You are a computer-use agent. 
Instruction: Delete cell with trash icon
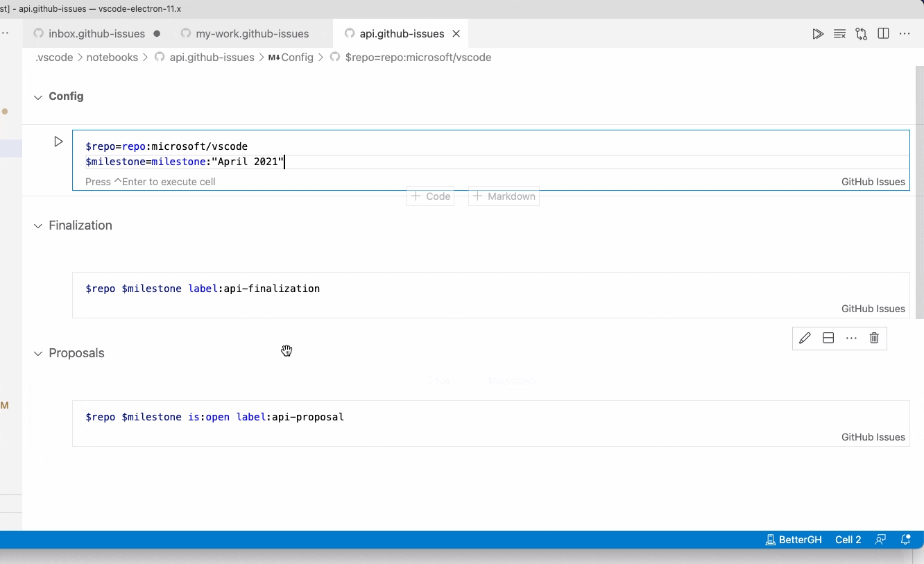point(874,338)
